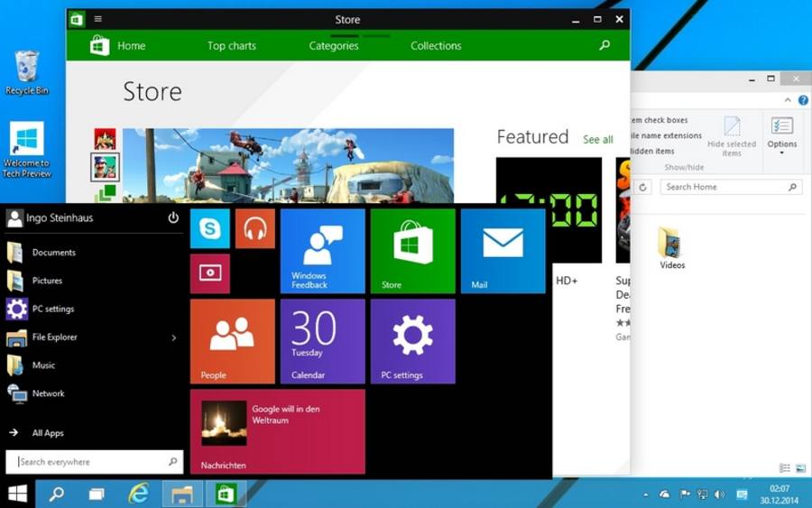Click the Store app icon in title bar

pyautogui.click(x=77, y=20)
